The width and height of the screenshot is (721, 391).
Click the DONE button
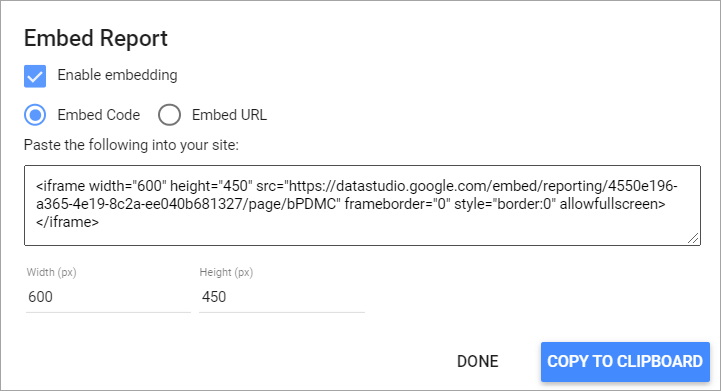478,362
